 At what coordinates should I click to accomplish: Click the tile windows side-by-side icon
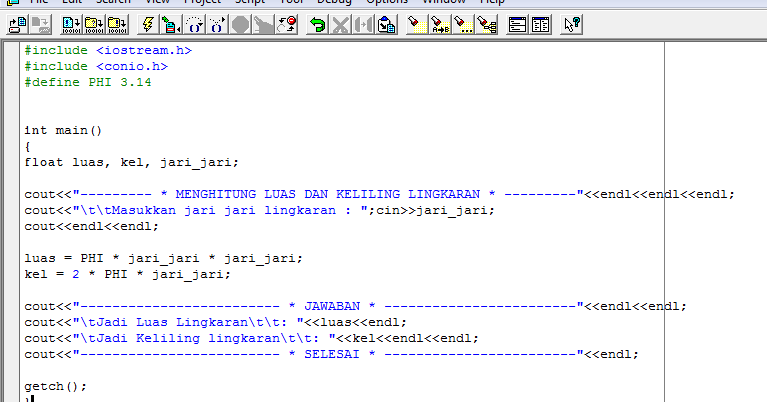tap(541, 24)
